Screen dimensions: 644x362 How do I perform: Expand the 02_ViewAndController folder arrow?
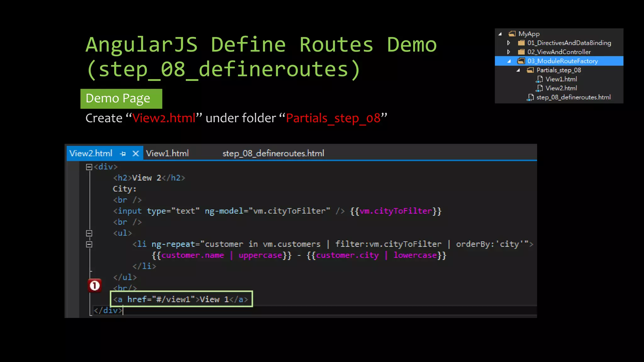tap(508, 52)
